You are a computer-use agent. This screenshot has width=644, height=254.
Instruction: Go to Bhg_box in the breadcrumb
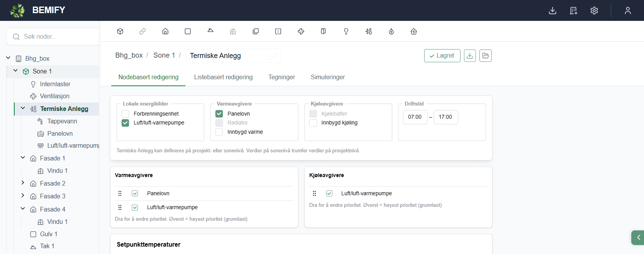(129, 55)
